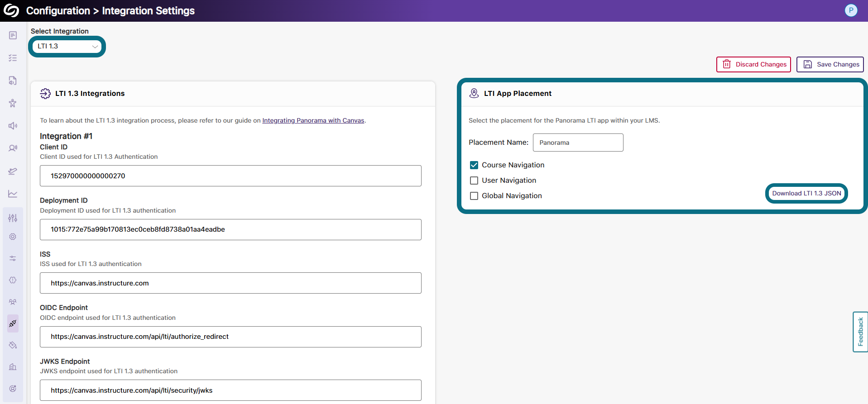The width and height of the screenshot is (868, 404).
Task: Click the user profile avatar 'P'
Action: click(x=851, y=10)
